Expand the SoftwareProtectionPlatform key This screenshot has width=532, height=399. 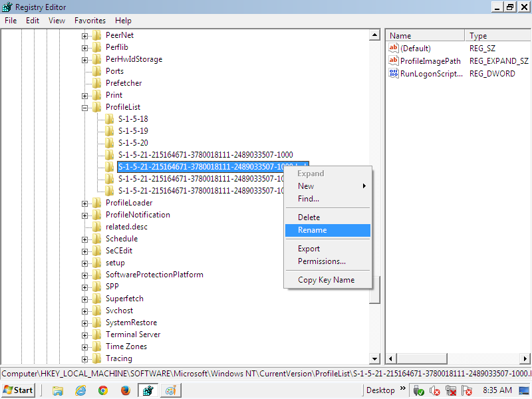click(x=85, y=275)
